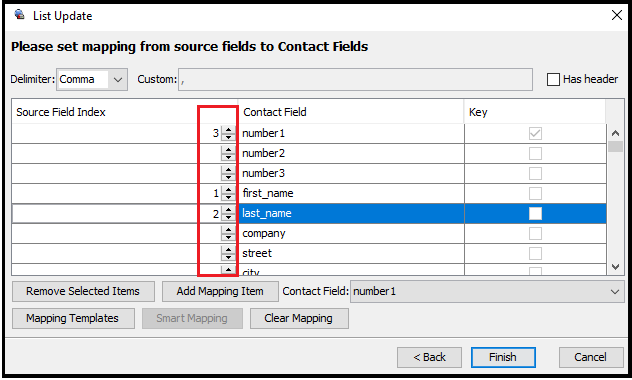Viewport: 632px width, 380px height.
Task: Decrease the company source index with down arrow
Action: pos(229,237)
